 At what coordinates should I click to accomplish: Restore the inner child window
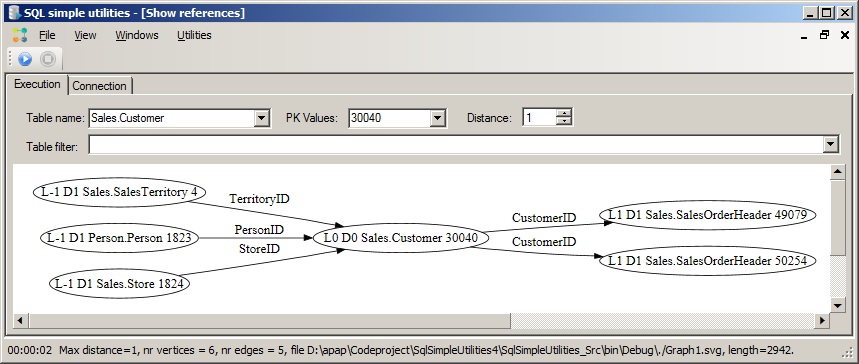click(824, 35)
